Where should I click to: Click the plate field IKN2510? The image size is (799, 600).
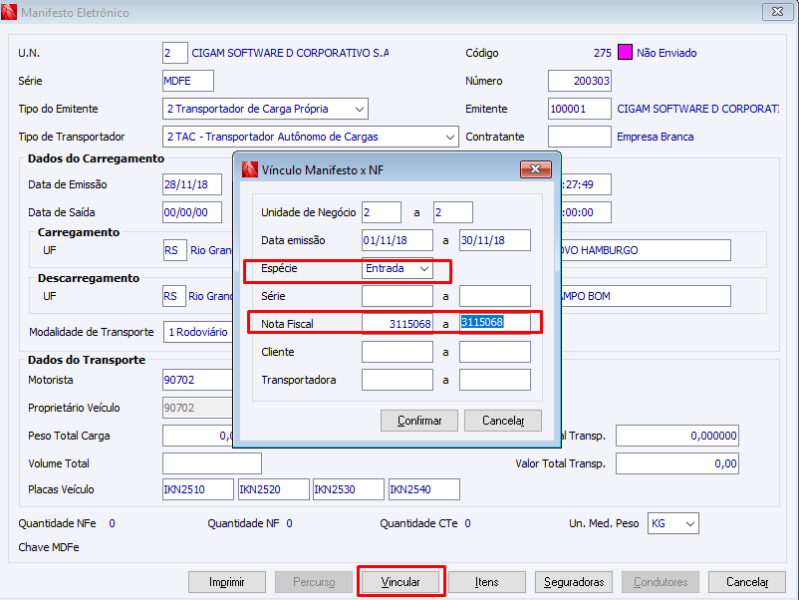(198, 489)
